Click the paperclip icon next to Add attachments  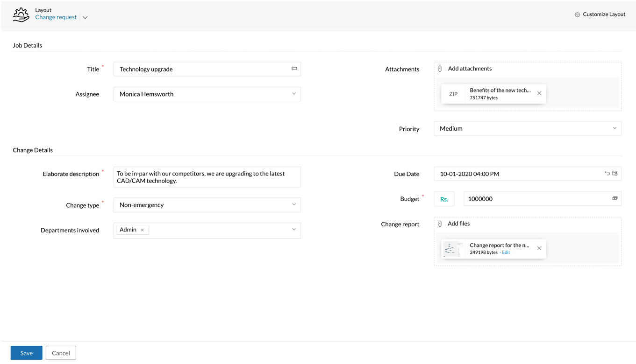coord(440,69)
